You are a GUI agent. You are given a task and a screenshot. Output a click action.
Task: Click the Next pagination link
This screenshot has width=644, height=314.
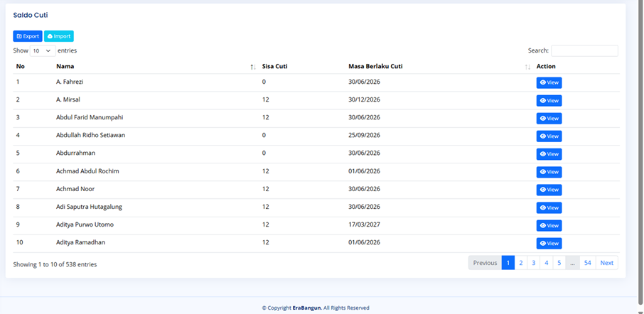tap(606, 263)
